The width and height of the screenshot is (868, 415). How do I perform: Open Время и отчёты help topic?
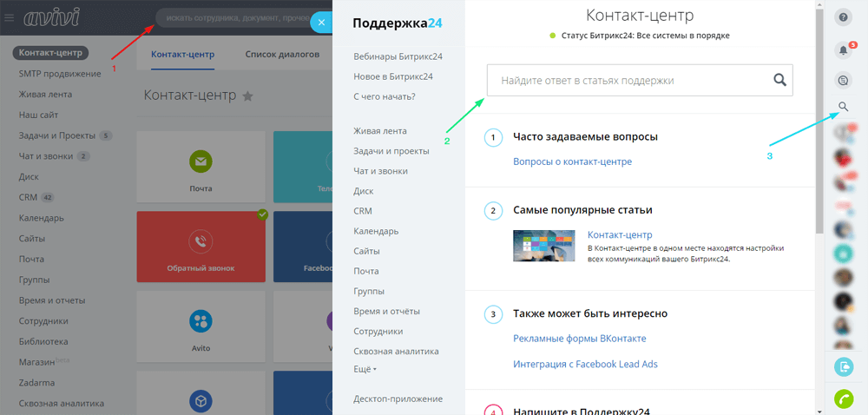pos(386,311)
